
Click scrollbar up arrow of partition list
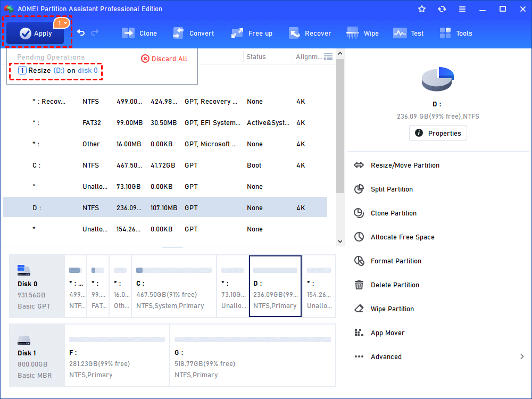tap(340, 54)
